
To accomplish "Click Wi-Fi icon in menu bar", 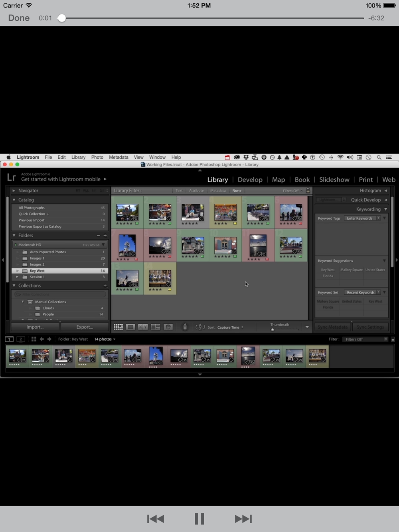I will click(x=340, y=157).
